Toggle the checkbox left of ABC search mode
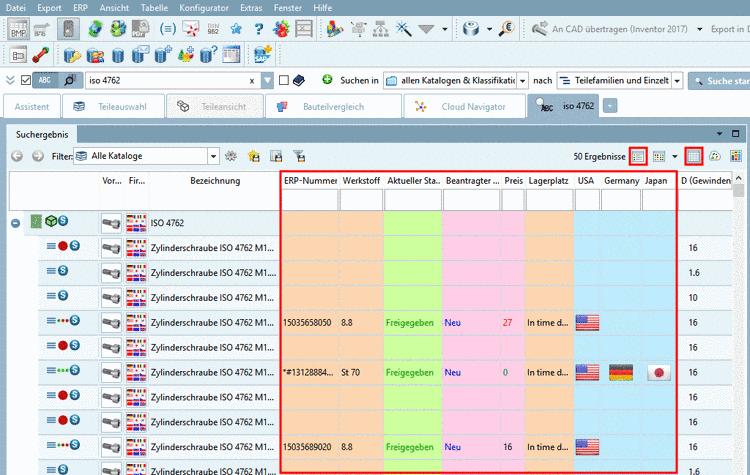750x475 pixels. tap(26, 80)
